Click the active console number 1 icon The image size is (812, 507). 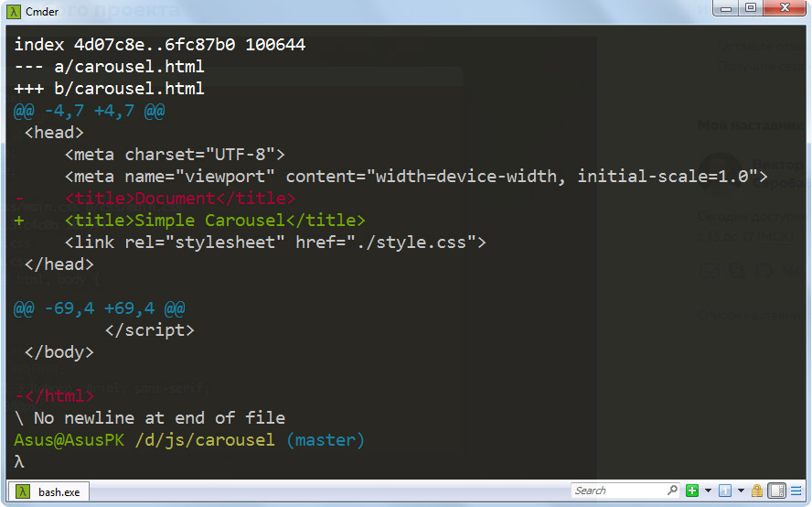pos(724,491)
